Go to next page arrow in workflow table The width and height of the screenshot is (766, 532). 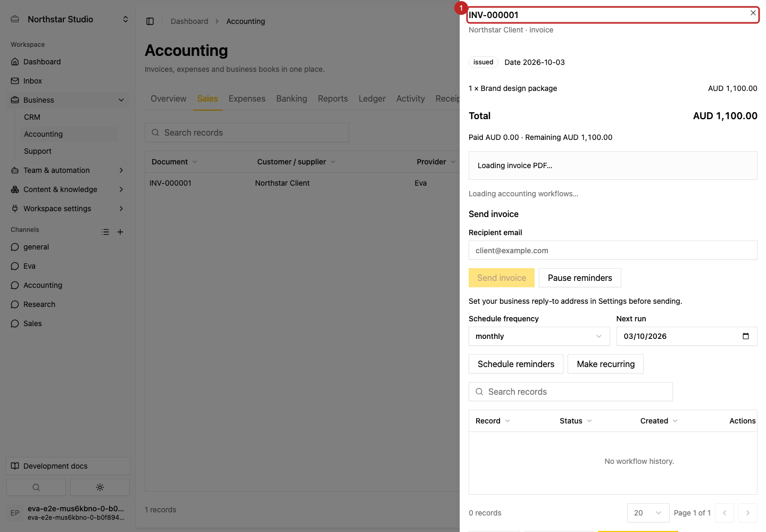click(748, 513)
